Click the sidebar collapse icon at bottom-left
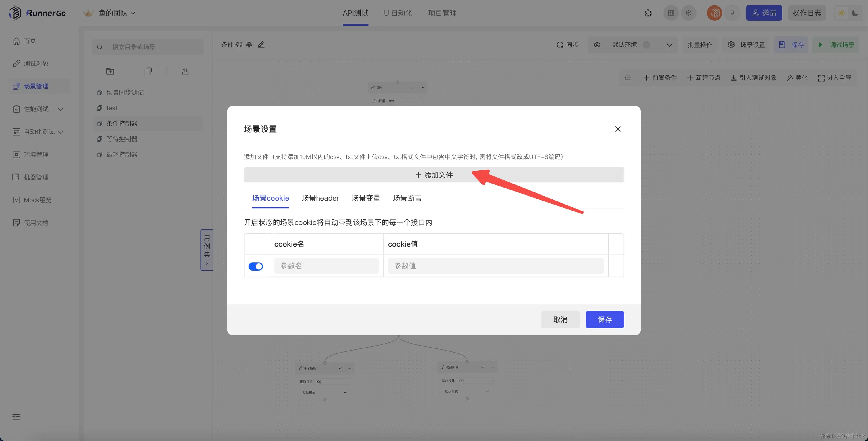 tap(16, 417)
